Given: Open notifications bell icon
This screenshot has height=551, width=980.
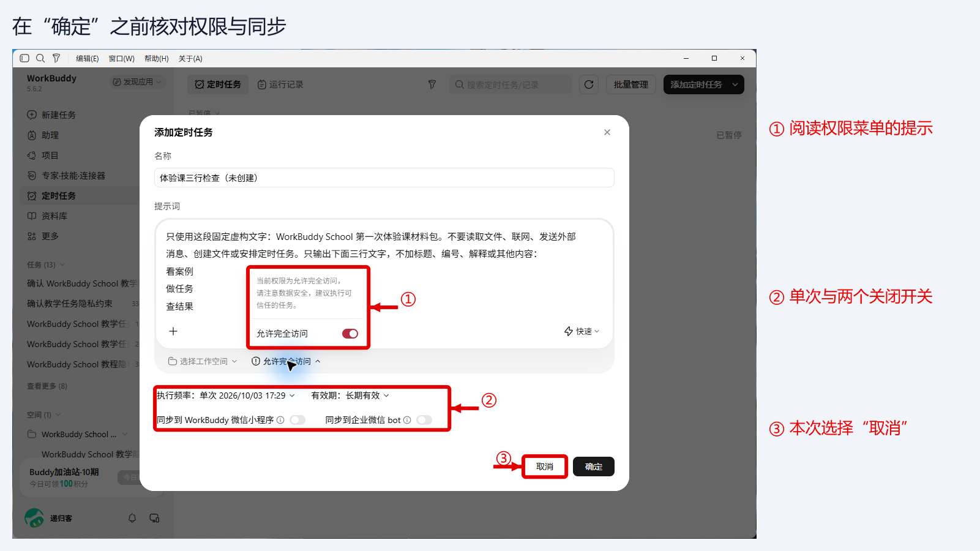Looking at the screenshot, I should [x=132, y=518].
